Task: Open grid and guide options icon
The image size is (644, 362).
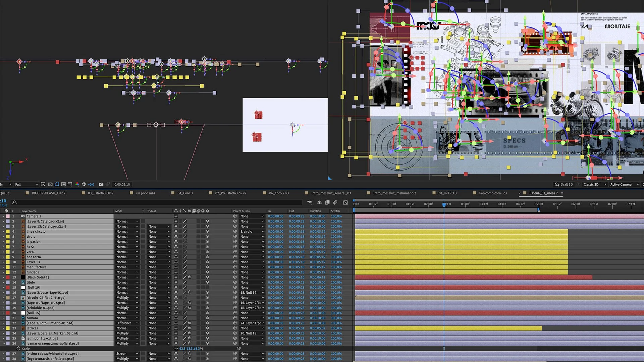Action: [70, 184]
